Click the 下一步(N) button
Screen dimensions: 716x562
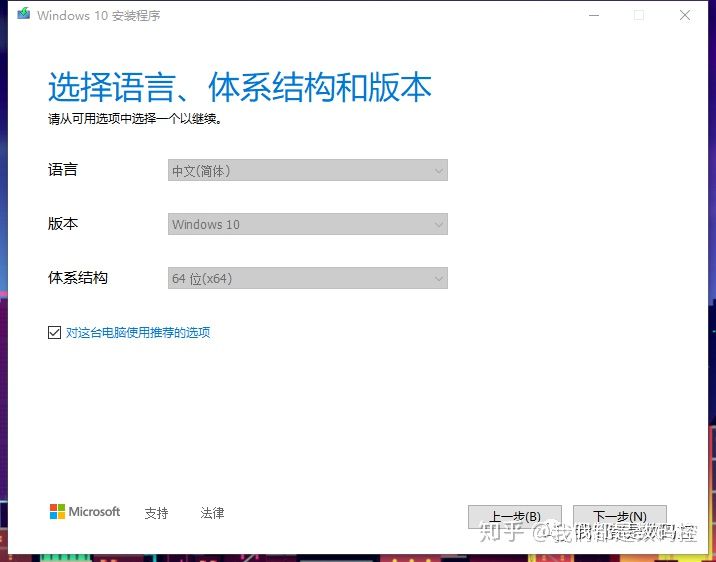[x=620, y=516]
